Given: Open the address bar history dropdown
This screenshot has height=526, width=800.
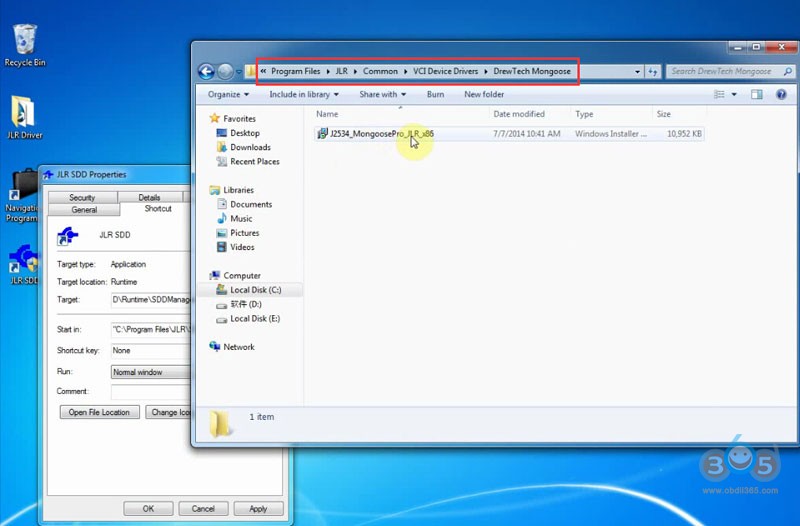Looking at the screenshot, I should tap(637, 72).
